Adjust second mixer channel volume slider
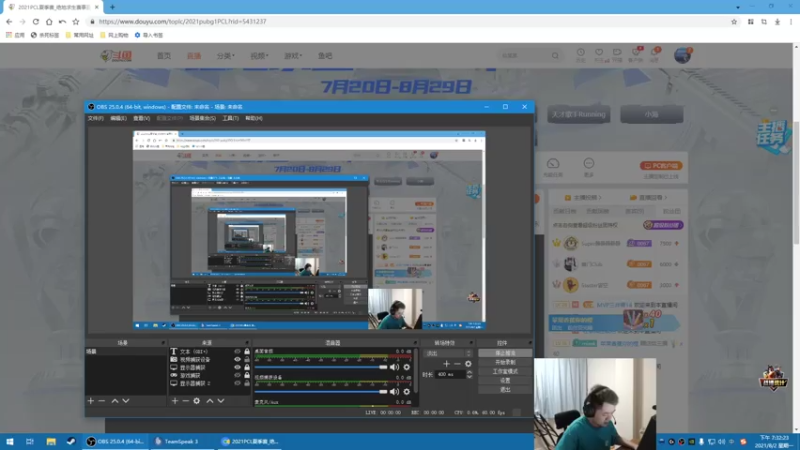 pyautogui.click(x=321, y=391)
